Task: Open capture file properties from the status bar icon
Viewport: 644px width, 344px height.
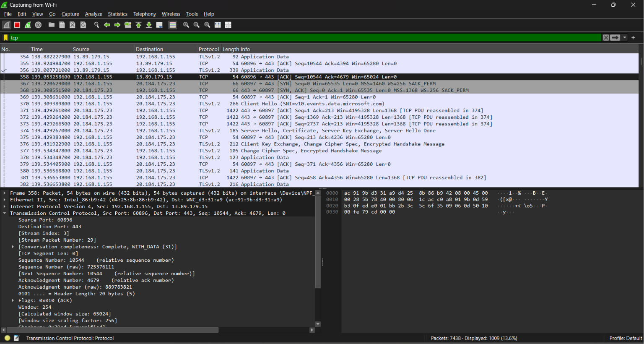Action: 16,338
